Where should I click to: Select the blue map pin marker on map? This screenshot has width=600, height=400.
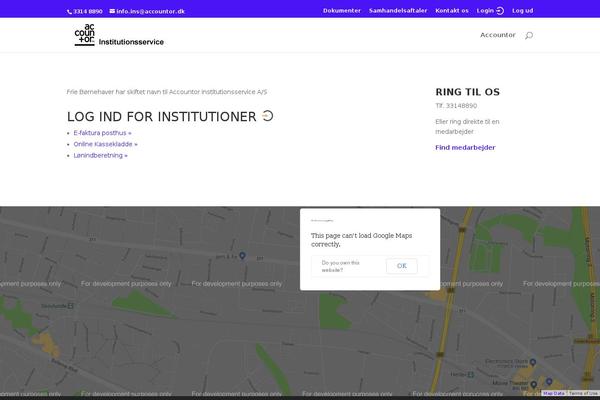[x=242, y=255]
